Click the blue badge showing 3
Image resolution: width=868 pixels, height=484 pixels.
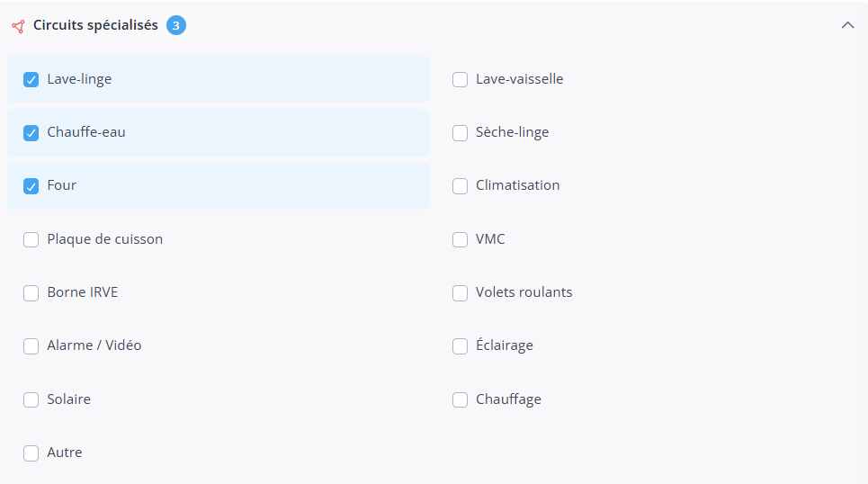(176, 25)
